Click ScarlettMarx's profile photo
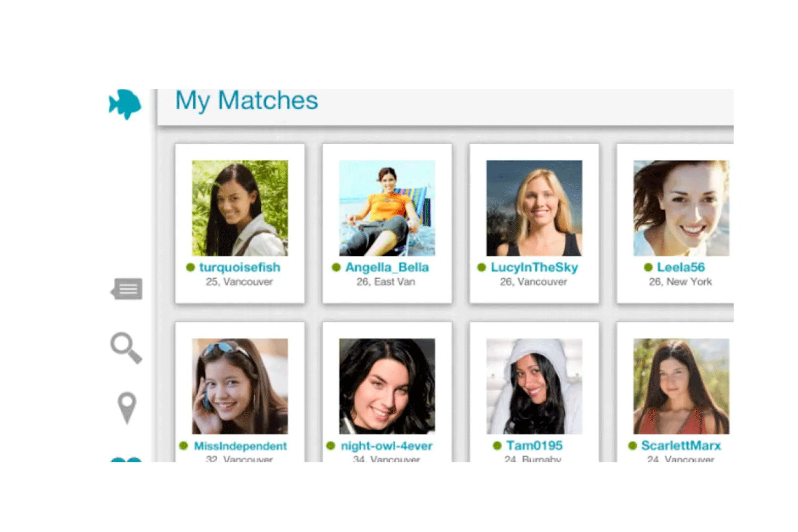 681,386
